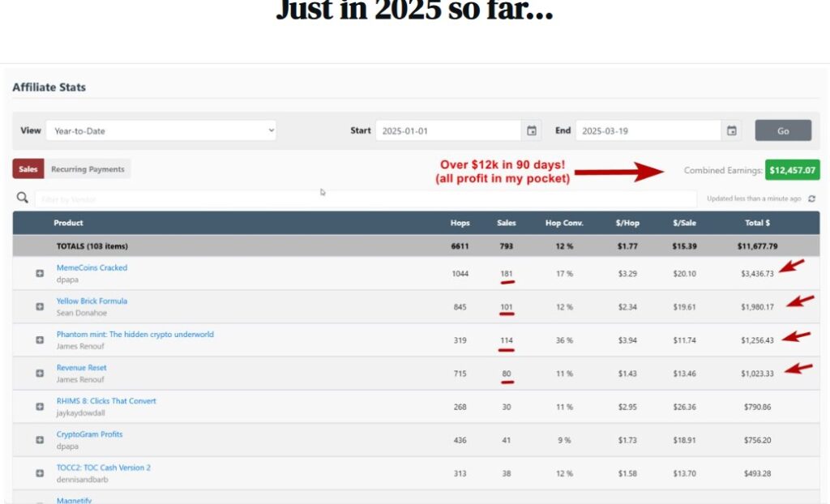Expand the Revenue Reset row
The height and width of the screenshot is (504, 830).
click(x=40, y=373)
